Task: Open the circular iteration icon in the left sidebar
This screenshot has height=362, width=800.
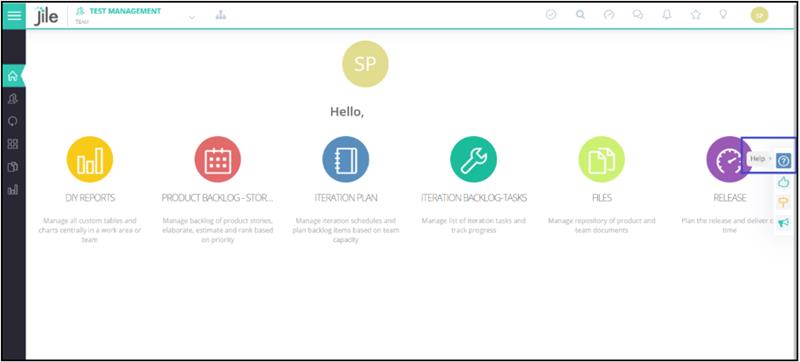Action: coord(13,121)
